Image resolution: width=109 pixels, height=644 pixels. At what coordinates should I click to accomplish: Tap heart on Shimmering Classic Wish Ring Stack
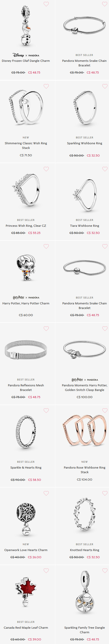(46, 86)
